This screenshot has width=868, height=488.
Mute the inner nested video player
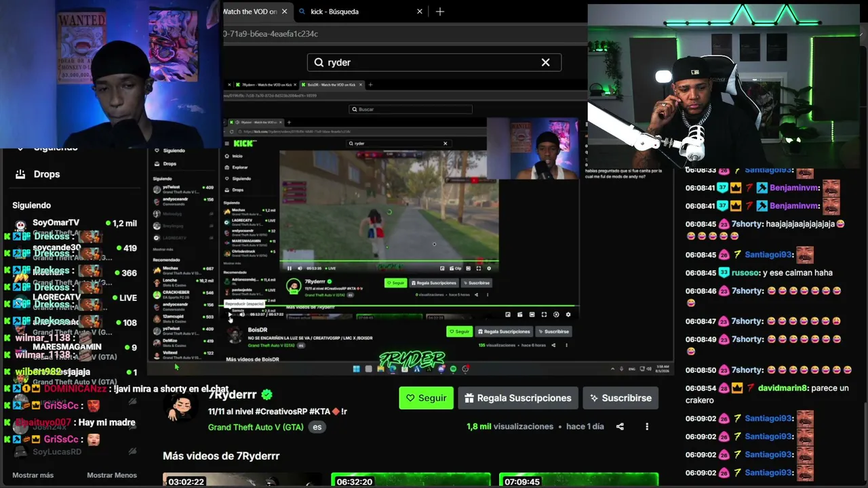click(299, 268)
